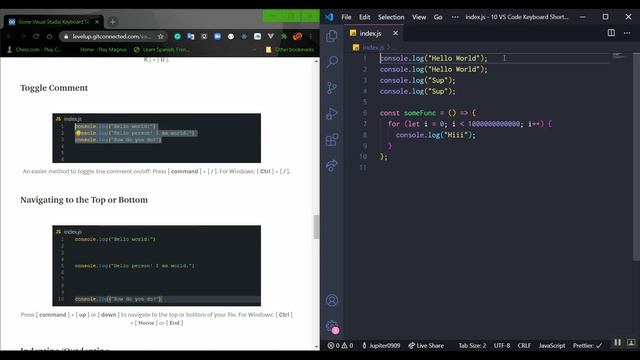
Task: Open the Home - Play Magnus bookmark
Action: [x=103, y=49]
